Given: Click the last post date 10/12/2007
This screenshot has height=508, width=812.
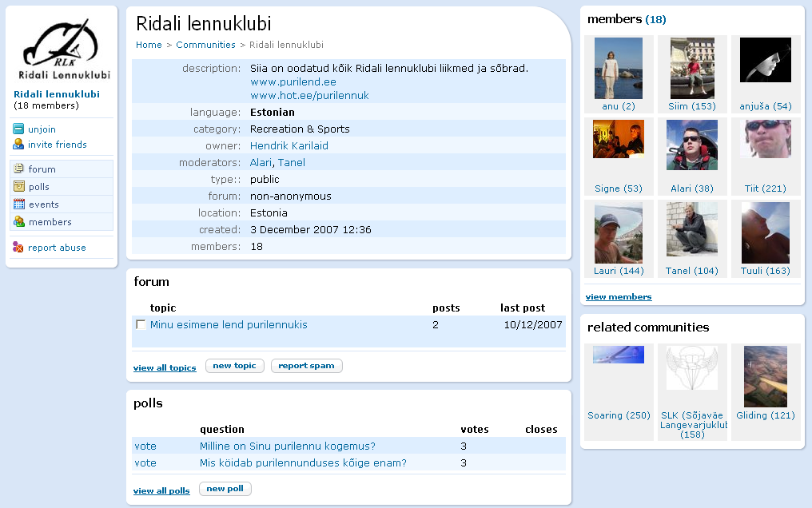Looking at the screenshot, I should pos(533,324).
